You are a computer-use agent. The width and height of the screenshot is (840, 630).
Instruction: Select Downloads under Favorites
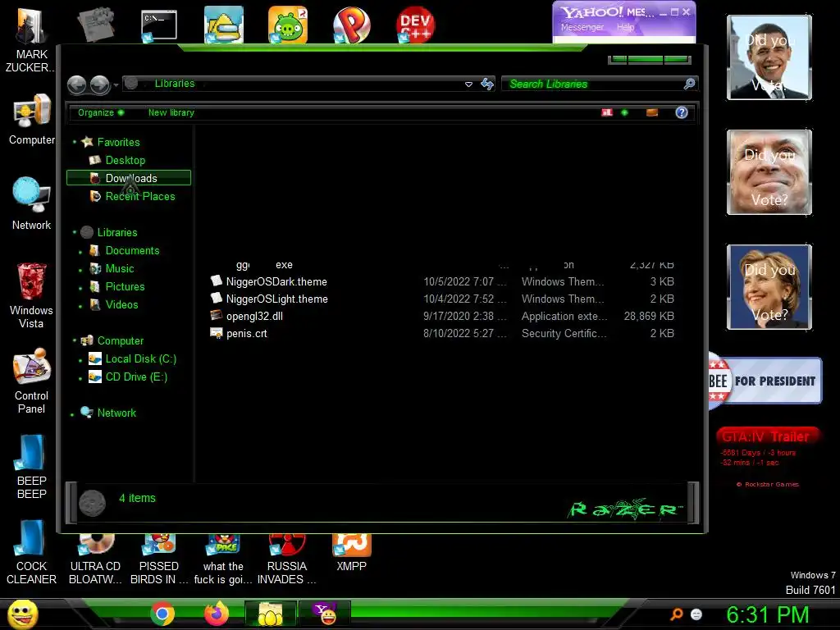pos(130,178)
